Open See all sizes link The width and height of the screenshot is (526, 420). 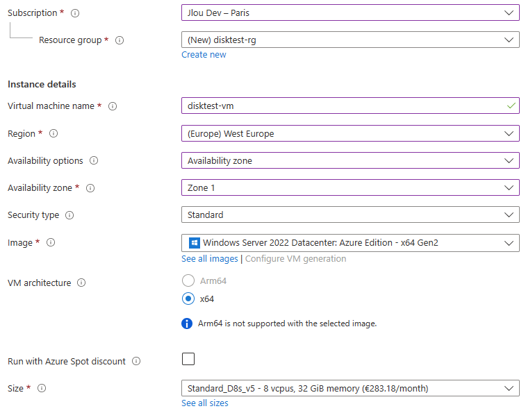pyautogui.click(x=204, y=403)
